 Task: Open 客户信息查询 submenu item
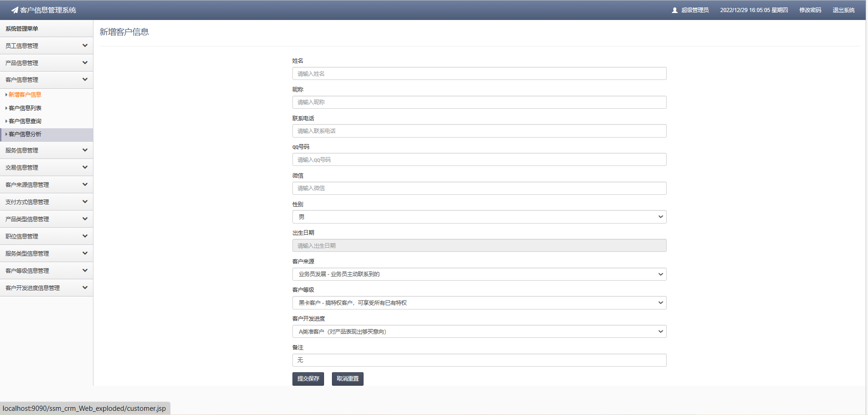[25, 121]
